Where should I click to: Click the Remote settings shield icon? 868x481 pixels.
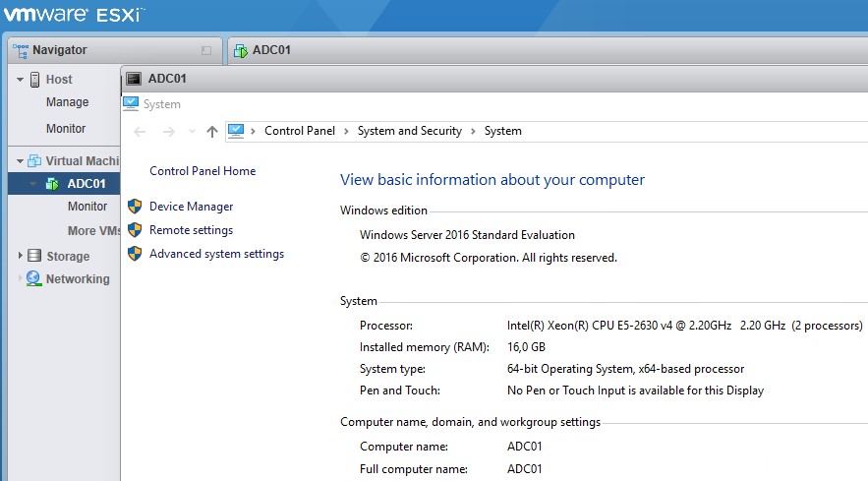coord(135,230)
